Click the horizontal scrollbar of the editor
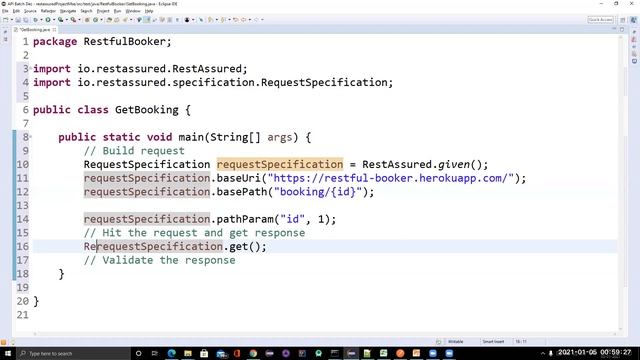This screenshot has width=640, height=360. pyautogui.click(x=325, y=333)
